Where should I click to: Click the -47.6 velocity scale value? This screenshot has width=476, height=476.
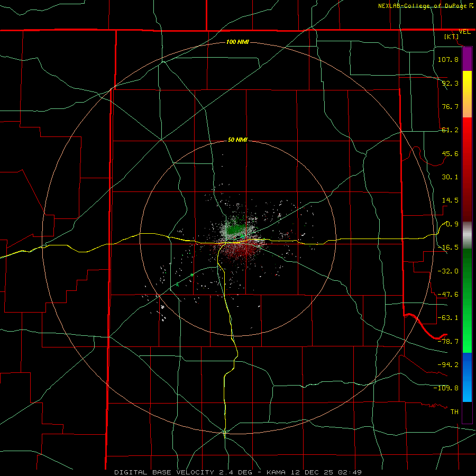click(448, 295)
